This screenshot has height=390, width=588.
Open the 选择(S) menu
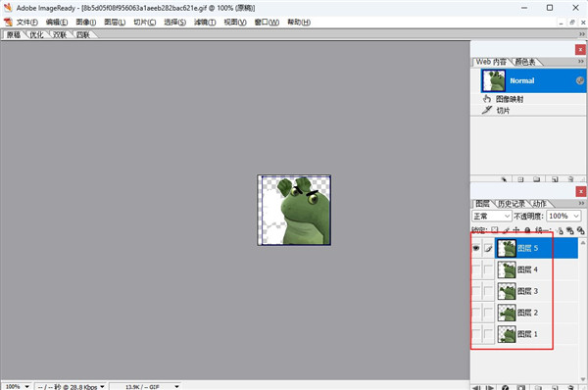[x=174, y=23]
